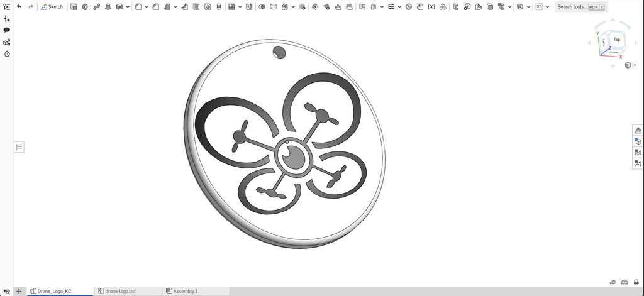Click the plus button to insert new tab
This screenshot has height=296, width=644.
pos(19,291)
